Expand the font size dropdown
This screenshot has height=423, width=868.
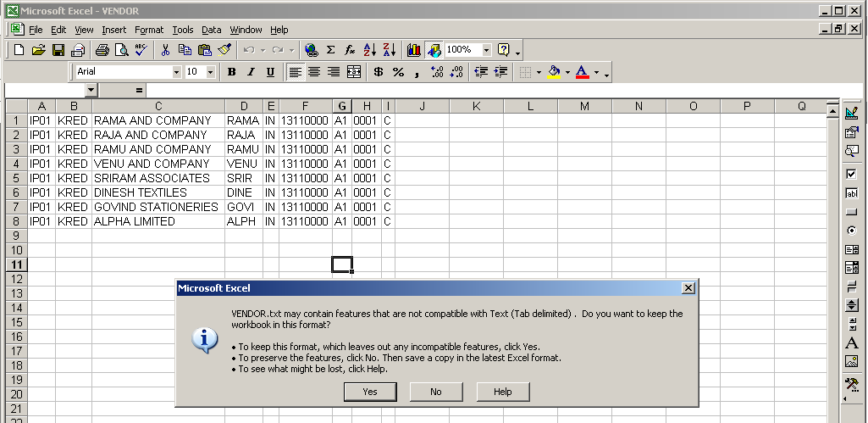click(x=212, y=72)
